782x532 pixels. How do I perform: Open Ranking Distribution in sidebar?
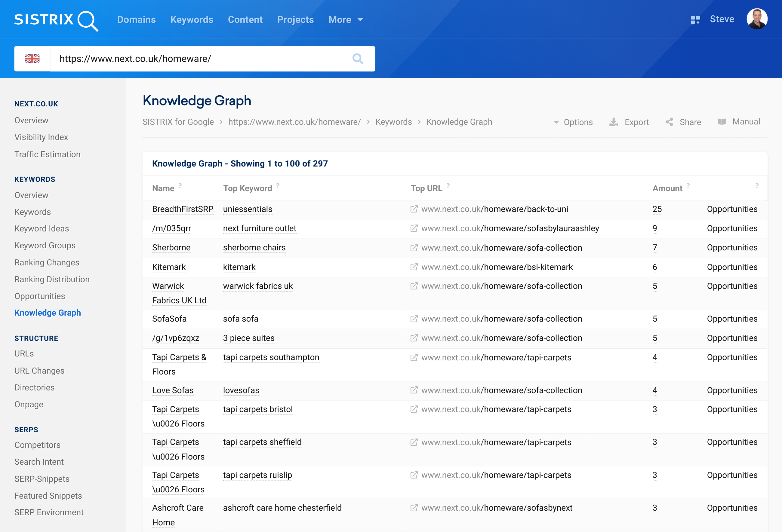click(52, 280)
